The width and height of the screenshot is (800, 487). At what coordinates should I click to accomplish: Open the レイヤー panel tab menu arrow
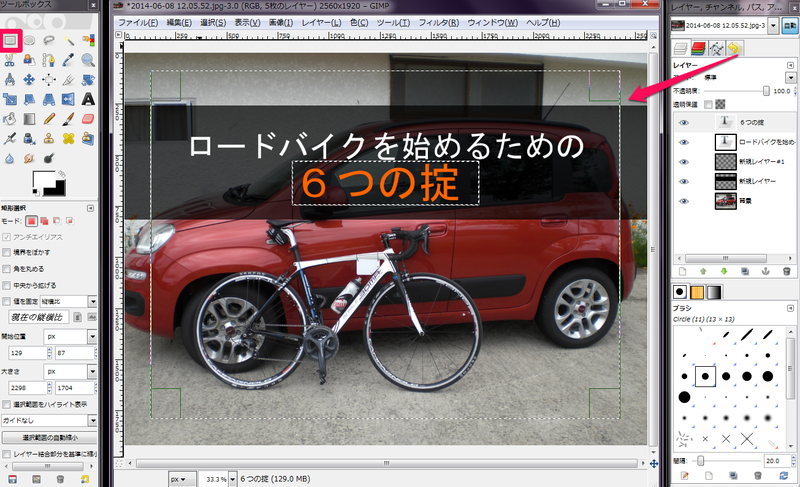click(x=790, y=65)
